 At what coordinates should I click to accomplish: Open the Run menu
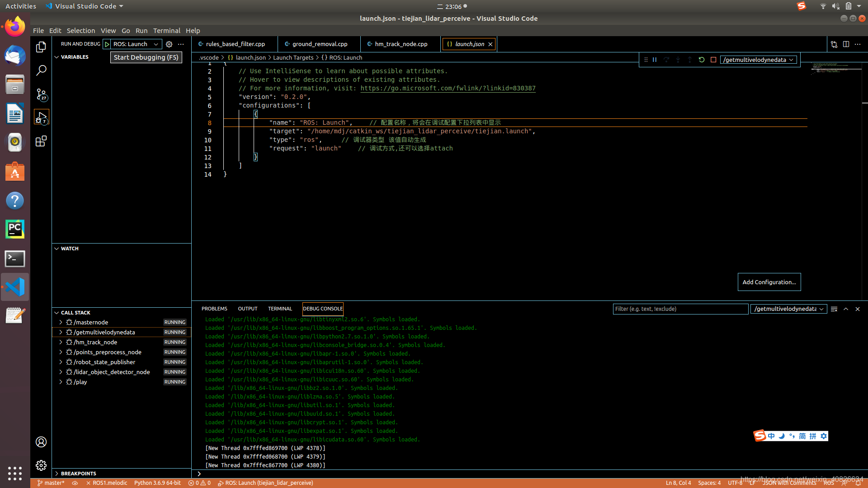[x=141, y=31]
